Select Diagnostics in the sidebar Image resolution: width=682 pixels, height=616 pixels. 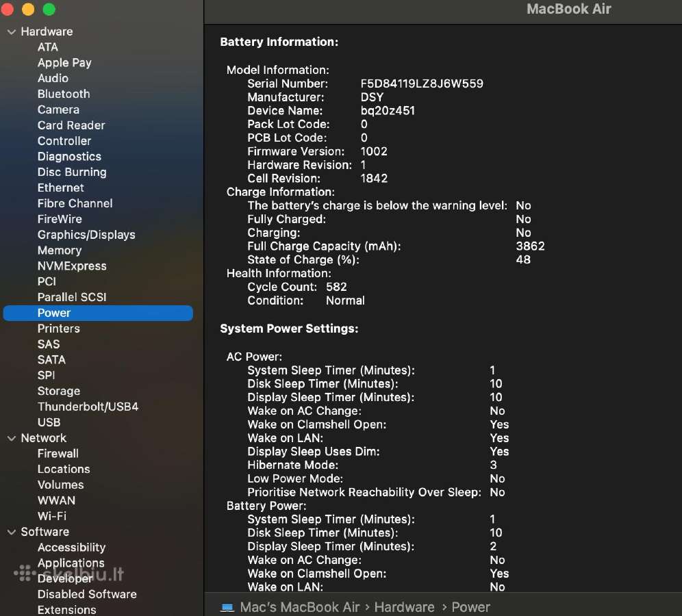tap(70, 157)
